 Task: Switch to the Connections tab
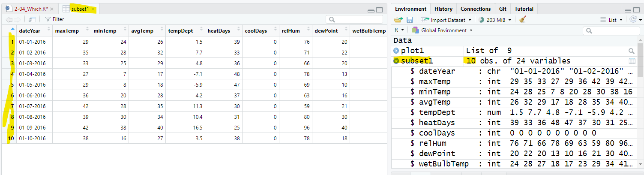click(x=476, y=9)
